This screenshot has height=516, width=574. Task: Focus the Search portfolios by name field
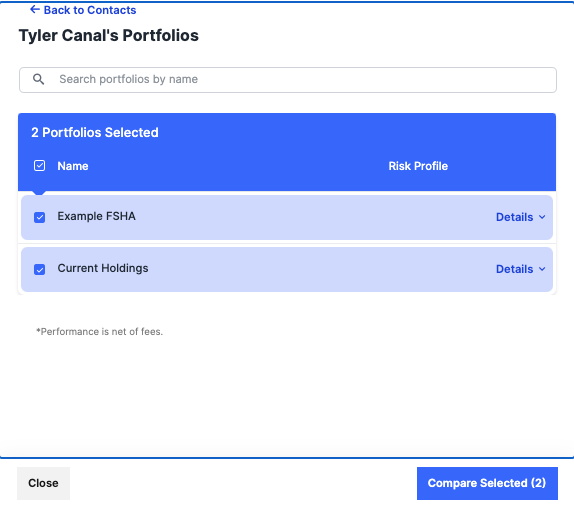tap(288, 80)
